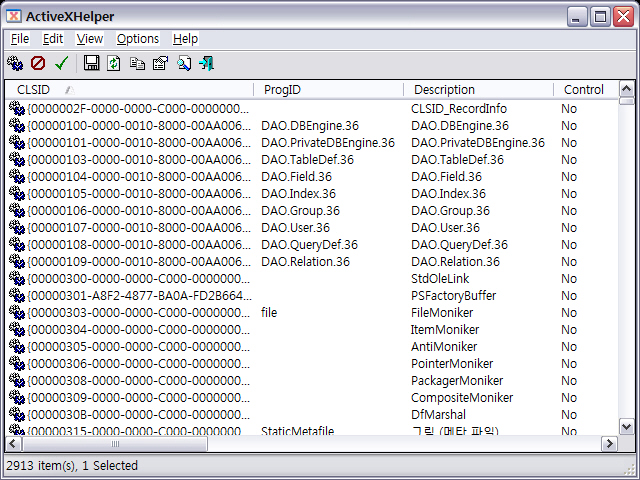Maximize the ActiveXHelper window
The image size is (640, 480).
(600, 17)
